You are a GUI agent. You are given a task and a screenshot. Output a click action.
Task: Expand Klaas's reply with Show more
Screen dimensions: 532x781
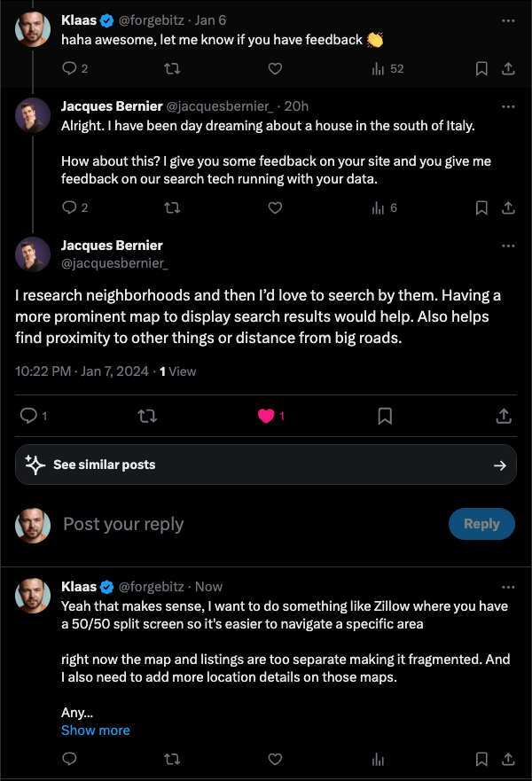pyautogui.click(x=96, y=730)
